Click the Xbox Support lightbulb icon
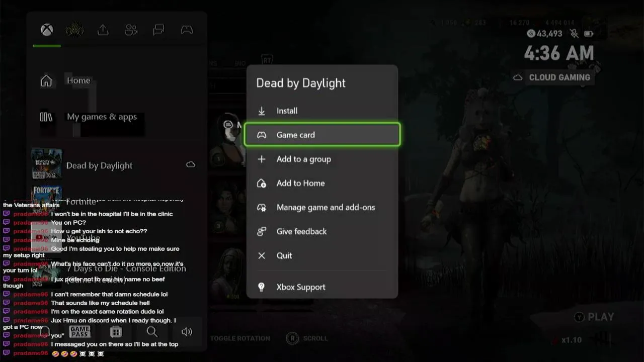Screen dimensions: 644x362 click(262, 287)
